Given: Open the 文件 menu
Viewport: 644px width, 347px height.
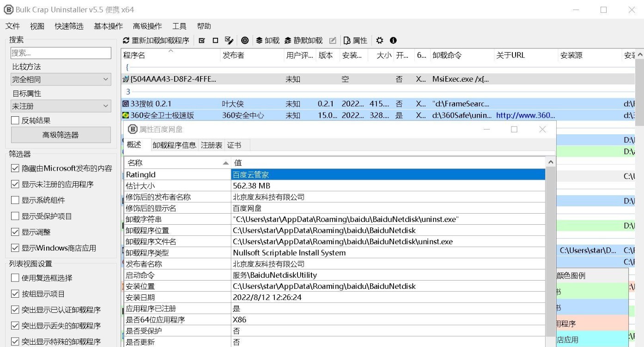Looking at the screenshot, I should click(12, 26).
